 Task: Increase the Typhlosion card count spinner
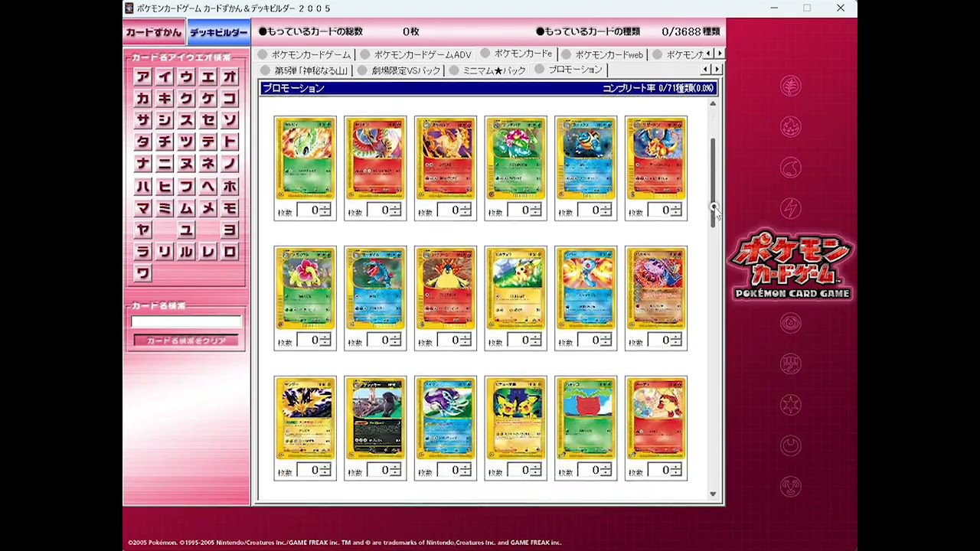click(466, 337)
